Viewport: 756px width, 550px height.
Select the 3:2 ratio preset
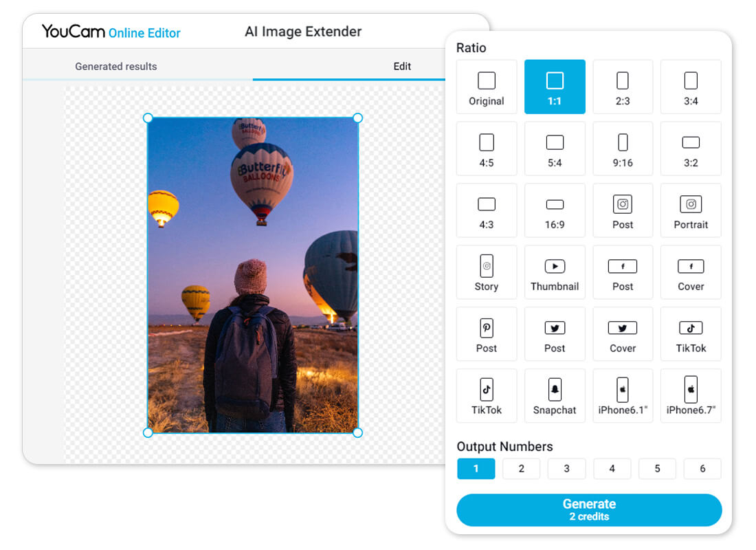point(691,148)
